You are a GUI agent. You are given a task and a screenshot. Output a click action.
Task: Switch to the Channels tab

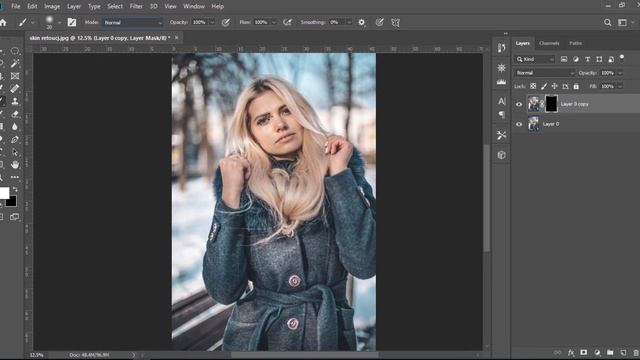click(x=549, y=43)
